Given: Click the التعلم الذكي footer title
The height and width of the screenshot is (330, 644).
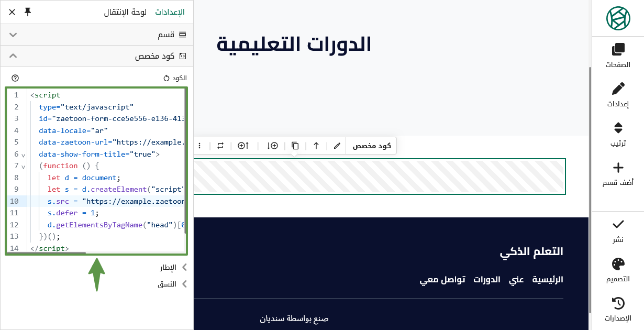Looking at the screenshot, I should [x=531, y=251].
